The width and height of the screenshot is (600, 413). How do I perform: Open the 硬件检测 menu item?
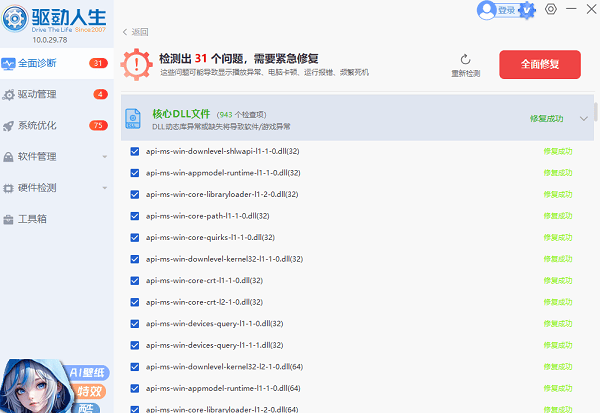tap(57, 188)
